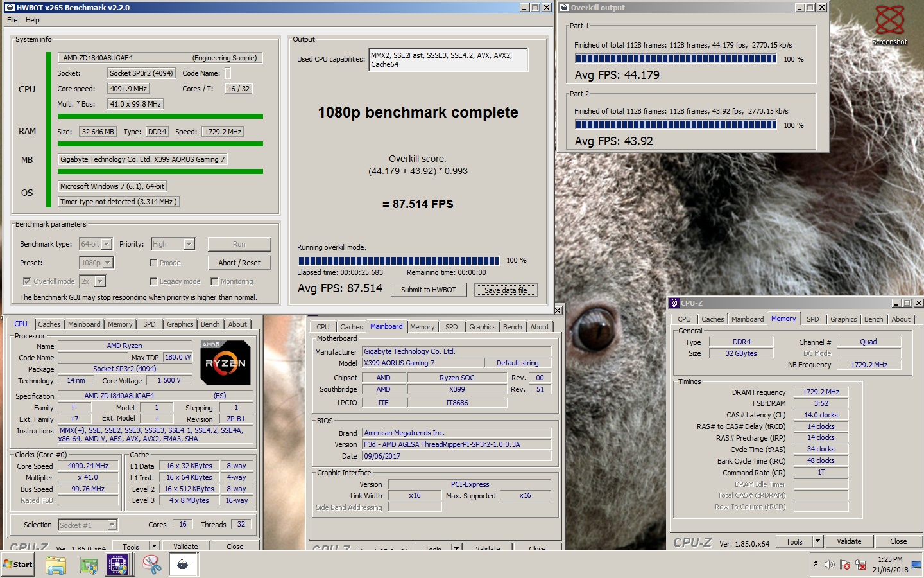Click the Core speed 4091.9 MHz field
The image size is (924, 578).
tap(128, 89)
